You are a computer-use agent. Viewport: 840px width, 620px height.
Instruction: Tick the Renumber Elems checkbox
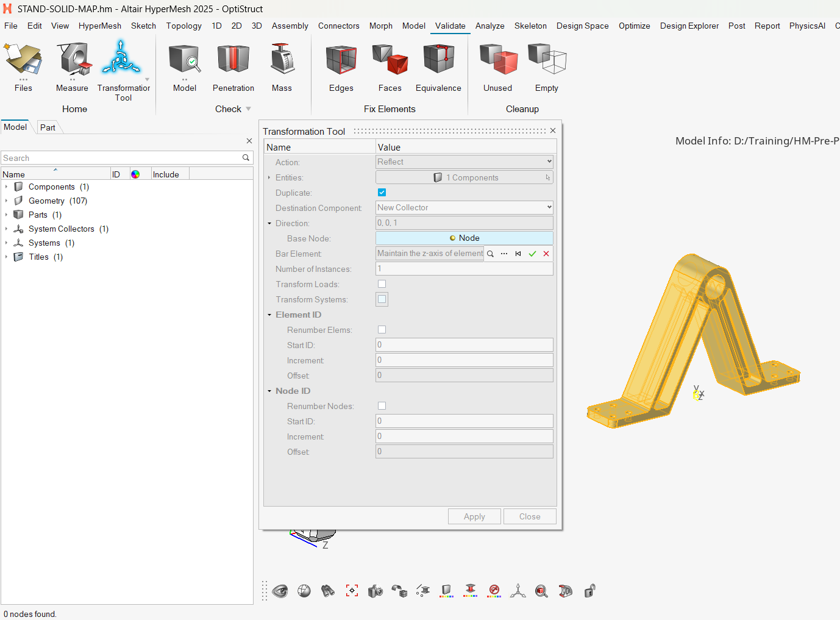coord(382,330)
